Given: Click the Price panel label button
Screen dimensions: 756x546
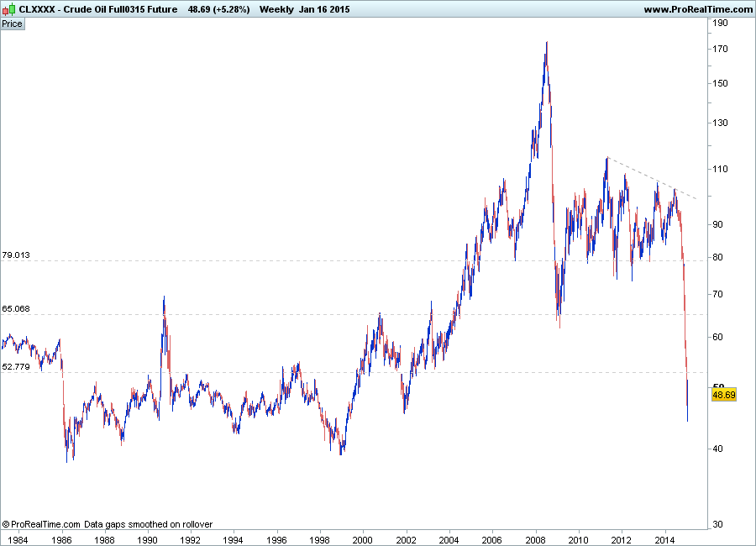Looking at the screenshot, I should [12, 24].
